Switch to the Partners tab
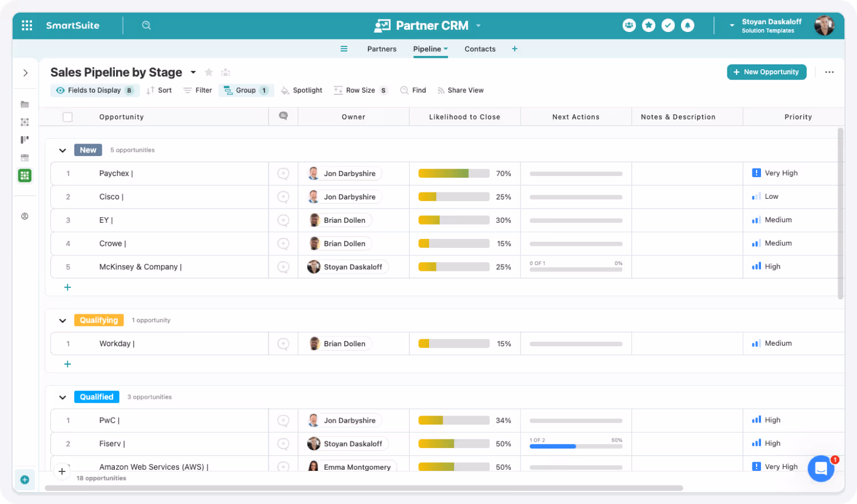The height and width of the screenshot is (504, 857). (382, 49)
